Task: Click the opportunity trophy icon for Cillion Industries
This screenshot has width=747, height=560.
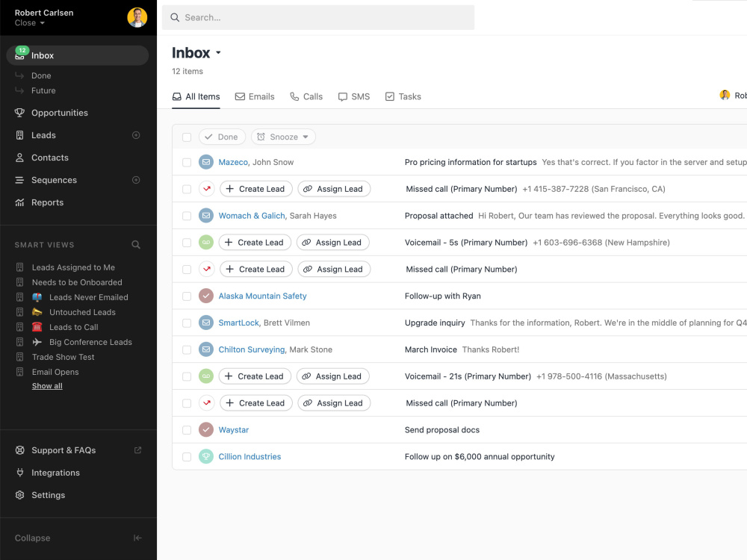Action: point(206,456)
